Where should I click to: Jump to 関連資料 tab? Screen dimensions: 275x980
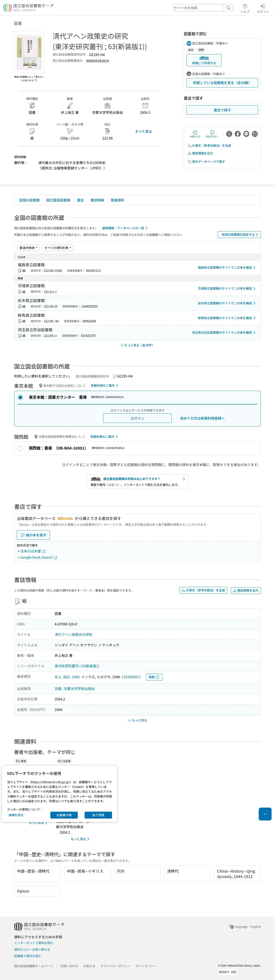pos(117,200)
